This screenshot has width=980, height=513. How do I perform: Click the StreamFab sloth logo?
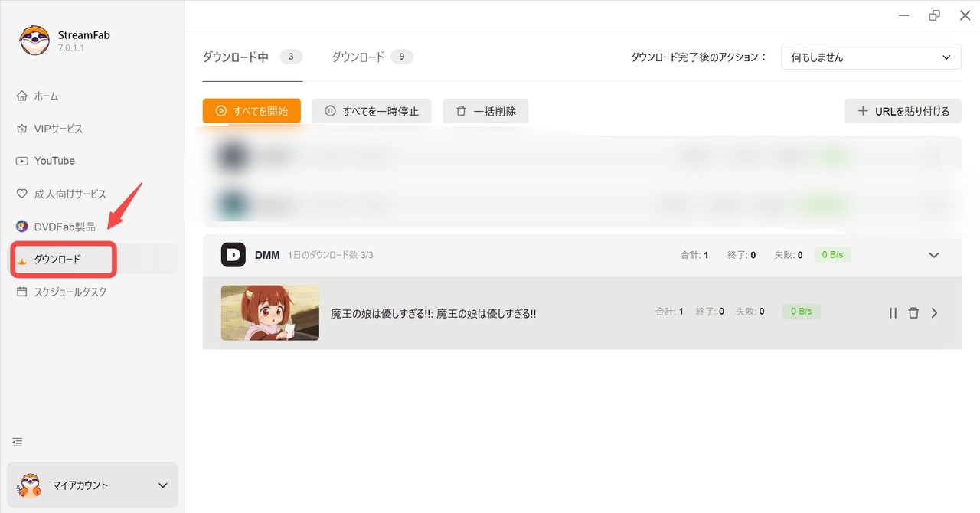(x=33, y=40)
